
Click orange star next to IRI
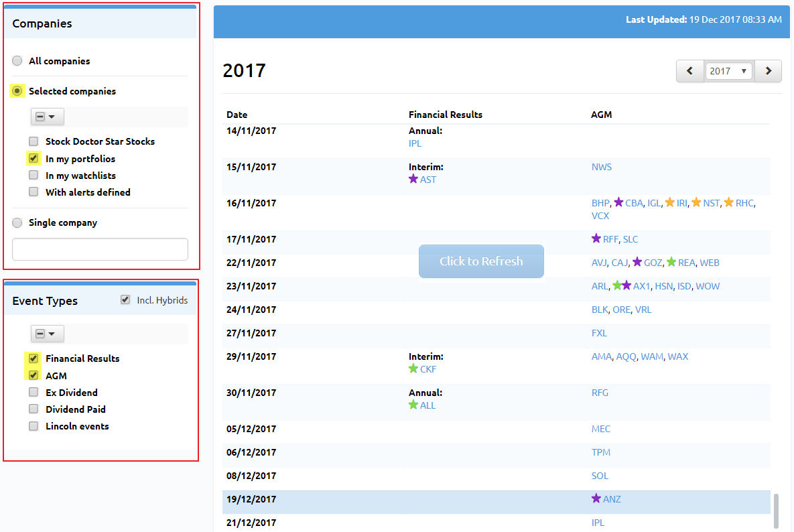pyautogui.click(x=669, y=202)
